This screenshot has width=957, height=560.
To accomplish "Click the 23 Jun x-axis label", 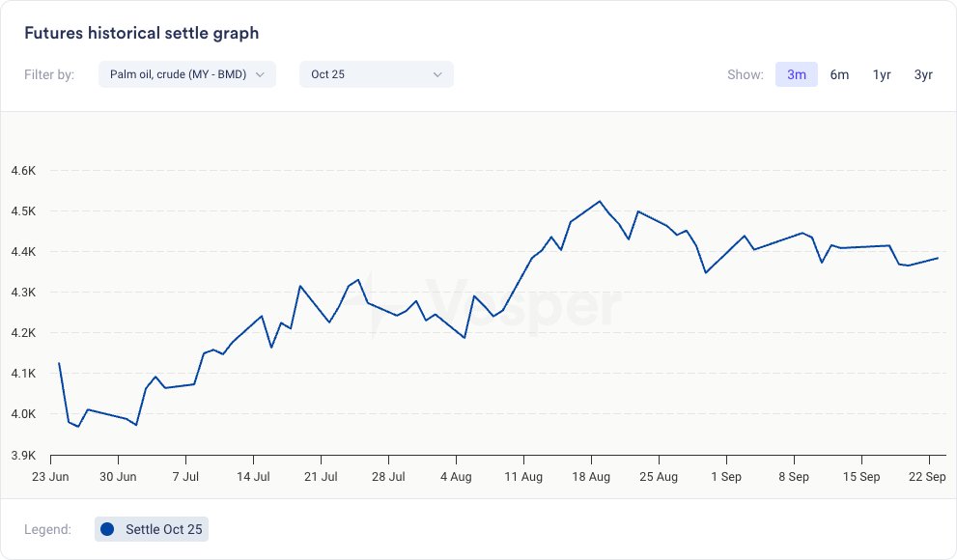I will pos(49,476).
